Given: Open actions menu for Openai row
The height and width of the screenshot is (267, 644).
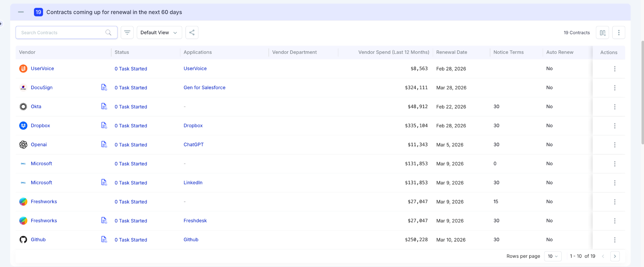Looking at the screenshot, I should tap(615, 145).
